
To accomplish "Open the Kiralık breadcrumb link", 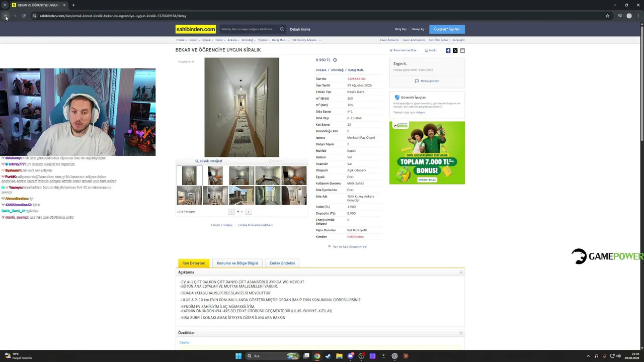I will pyautogui.click(x=206, y=40).
